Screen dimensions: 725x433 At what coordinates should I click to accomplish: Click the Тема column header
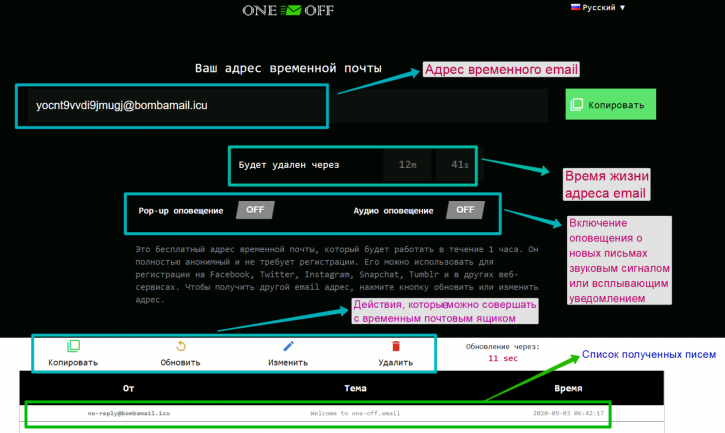(355, 389)
